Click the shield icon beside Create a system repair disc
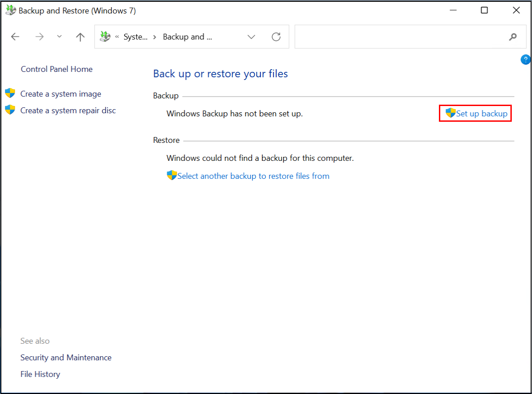Viewport: 532px width, 394px height. (10, 110)
